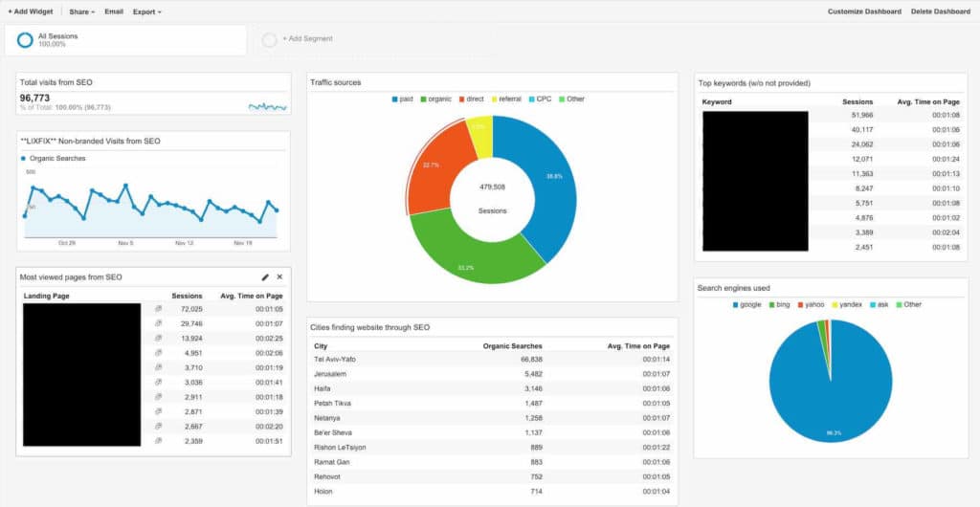
Task: Click Landing Page column header
Action: click(46, 296)
